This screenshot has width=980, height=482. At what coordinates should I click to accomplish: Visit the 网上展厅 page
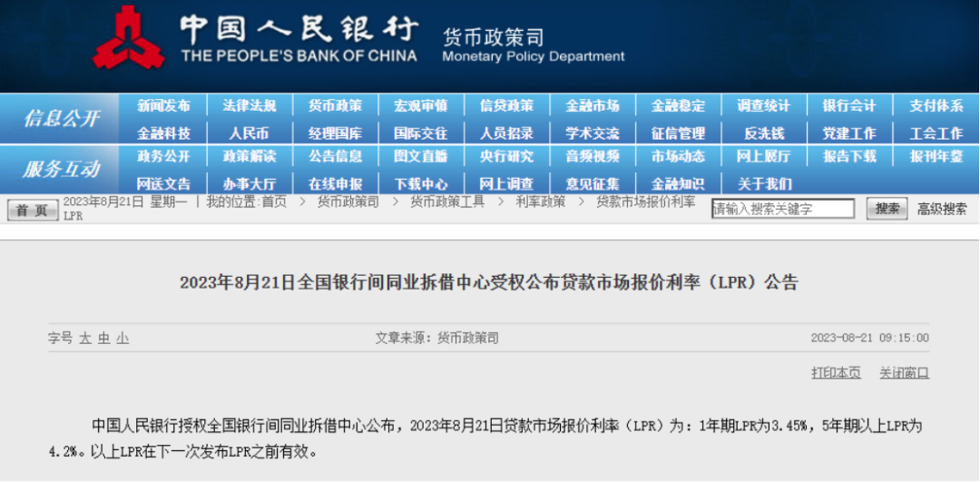click(x=763, y=156)
